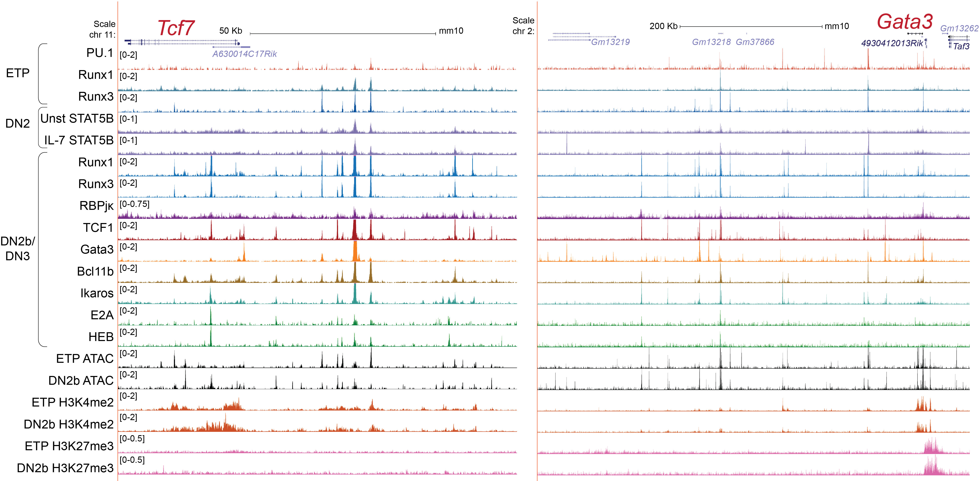
Task: Select the 'DN2b ATAC' track label
Action: pyautogui.click(x=81, y=380)
